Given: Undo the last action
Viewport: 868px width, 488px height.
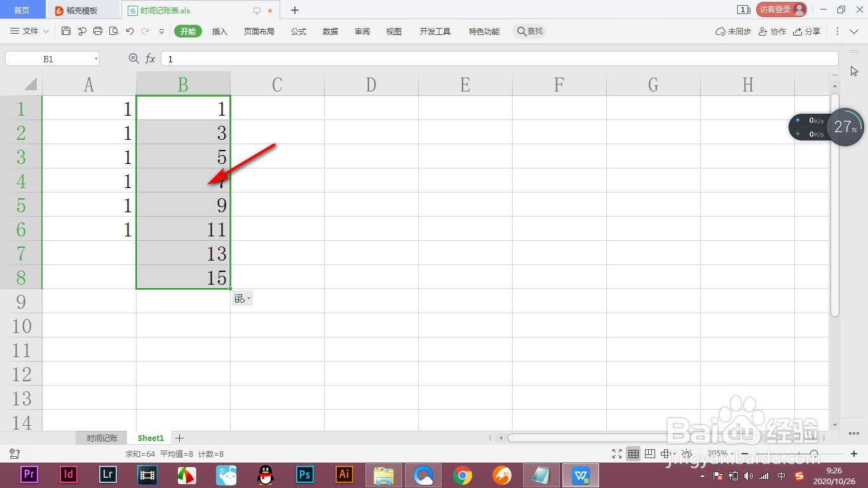Looking at the screenshot, I should tap(130, 31).
